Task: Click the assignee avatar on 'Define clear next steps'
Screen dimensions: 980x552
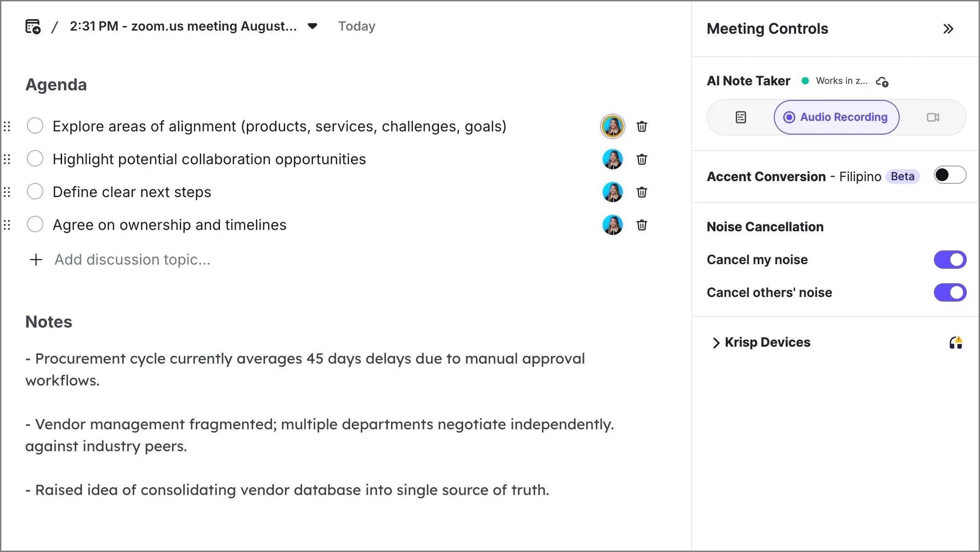Action: point(612,192)
